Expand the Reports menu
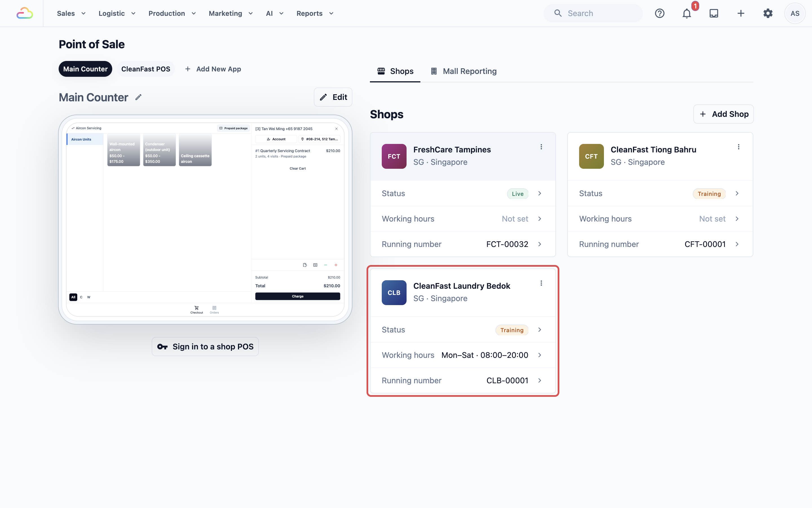 (x=315, y=14)
